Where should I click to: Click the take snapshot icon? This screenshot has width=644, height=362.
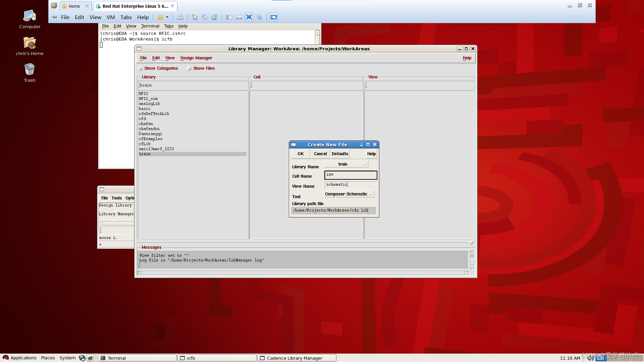(195, 17)
